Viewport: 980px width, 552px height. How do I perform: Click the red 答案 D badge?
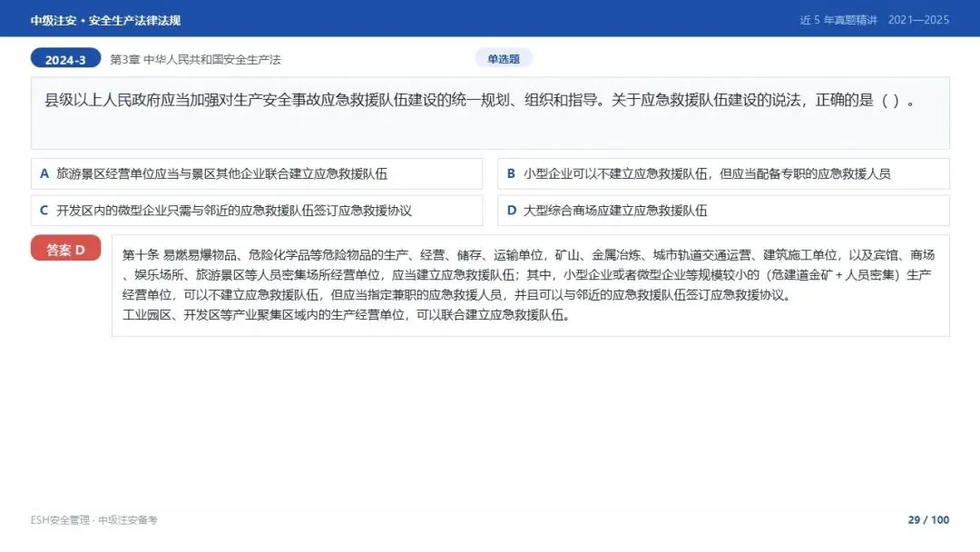point(65,249)
